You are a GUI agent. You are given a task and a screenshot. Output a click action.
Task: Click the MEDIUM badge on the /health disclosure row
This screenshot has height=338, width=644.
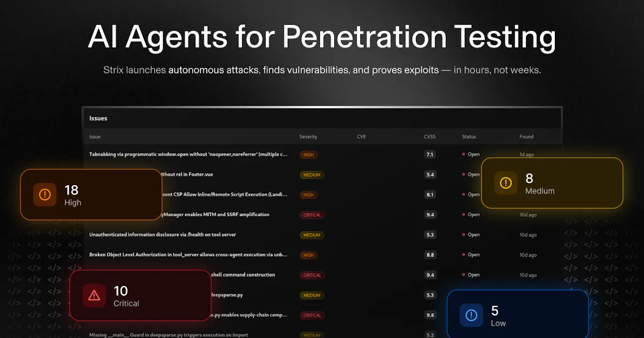[312, 235]
